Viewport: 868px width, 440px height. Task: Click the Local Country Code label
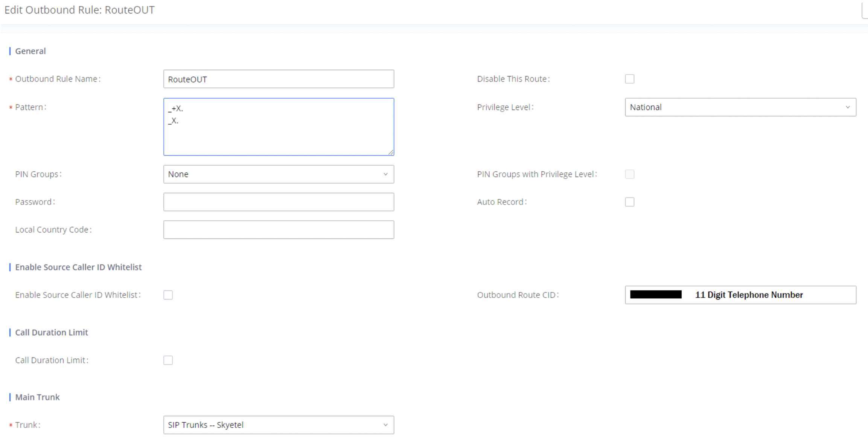click(53, 230)
